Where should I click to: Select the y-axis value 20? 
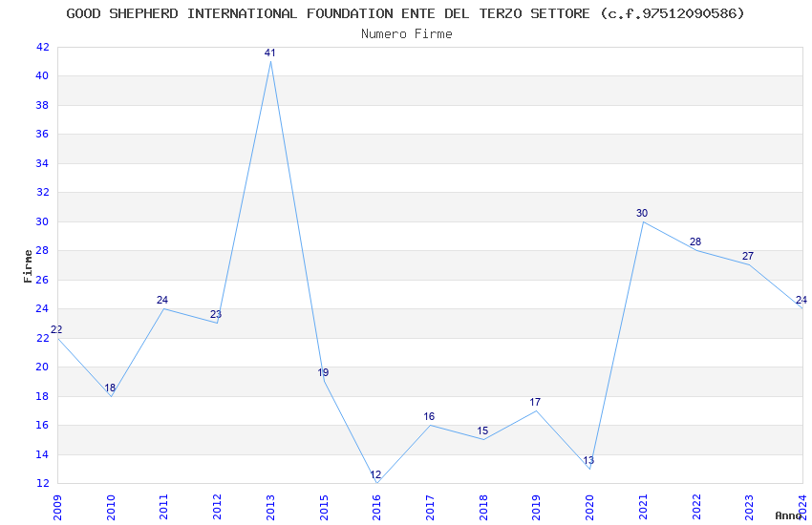tap(42, 367)
